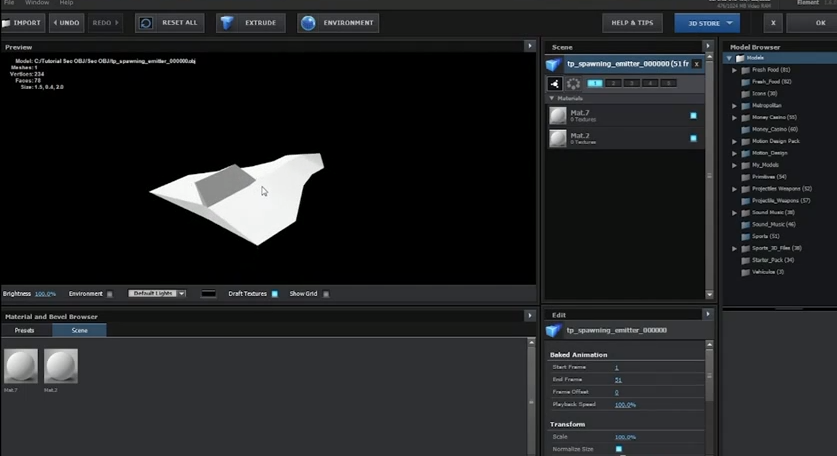Click the Brightness 100.0% value
Viewport: 837px width, 456px height.
click(45, 294)
